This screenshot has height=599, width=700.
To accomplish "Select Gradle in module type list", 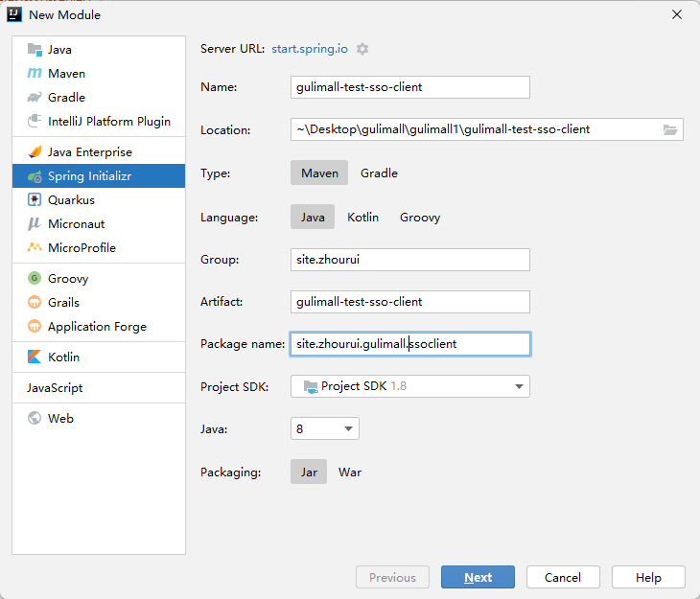I will tap(99, 98).
